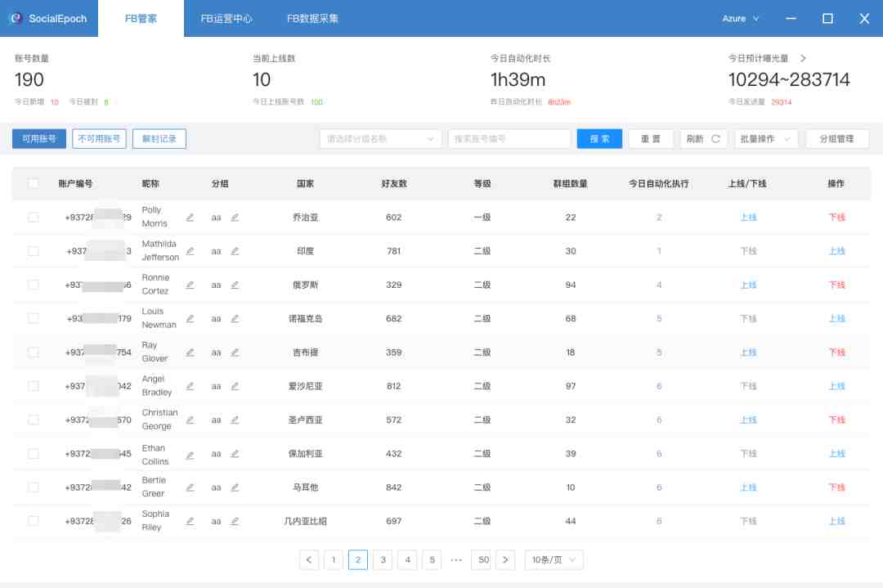Open the 分组管理 group management button
This screenshot has width=883, height=588.
[837, 139]
